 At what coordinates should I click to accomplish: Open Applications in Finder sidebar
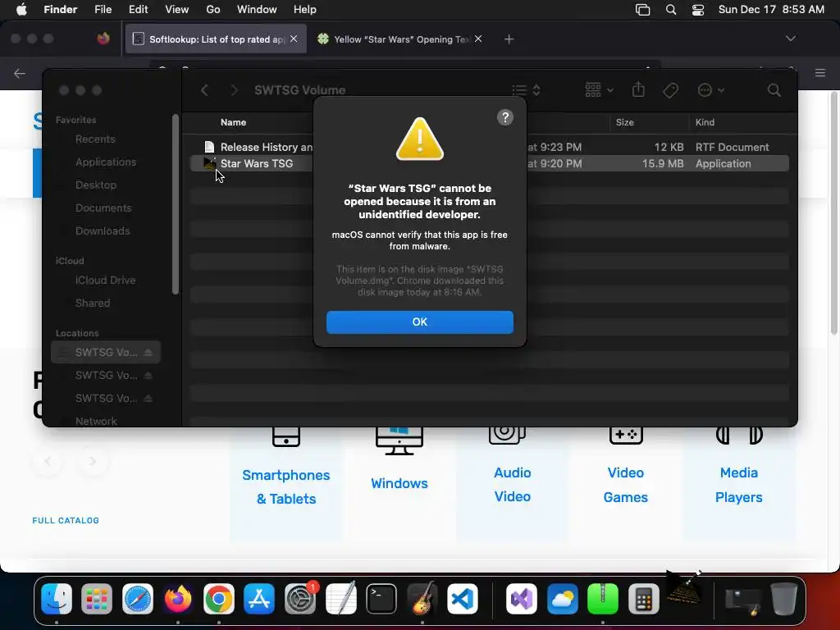[x=106, y=162]
